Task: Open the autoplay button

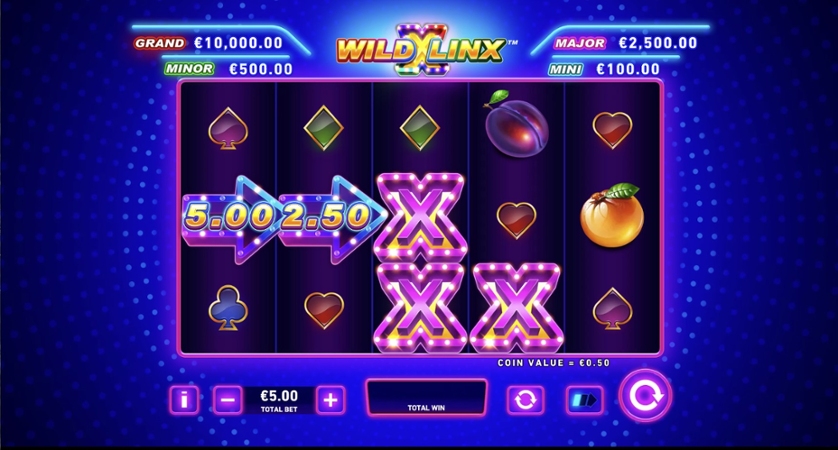Action: pyautogui.click(x=525, y=399)
